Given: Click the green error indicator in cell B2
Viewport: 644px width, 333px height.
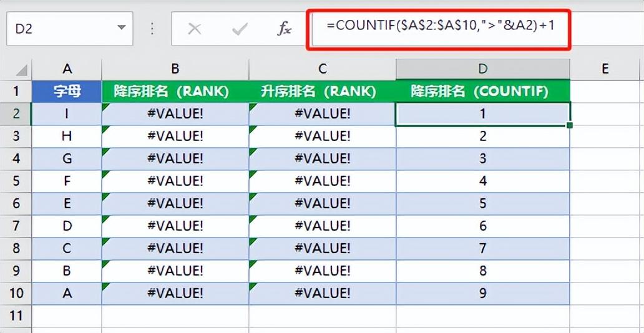Looking at the screenshot, I should coord(105,106).
